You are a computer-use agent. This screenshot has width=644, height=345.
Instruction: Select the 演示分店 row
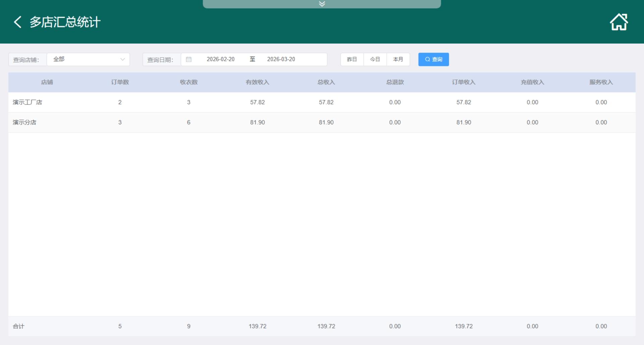tap(24, 122)
